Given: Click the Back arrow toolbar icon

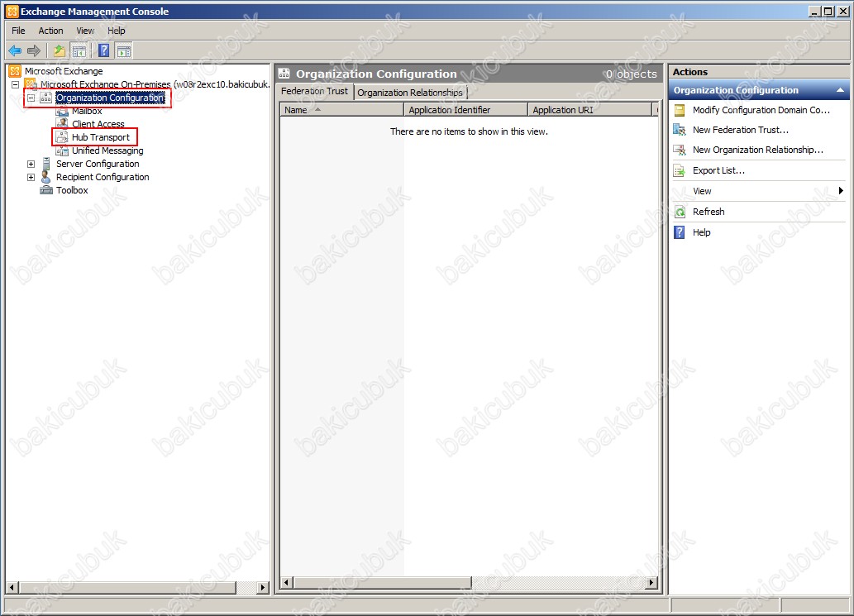Looking at the screenshot, I should point(15,51).
